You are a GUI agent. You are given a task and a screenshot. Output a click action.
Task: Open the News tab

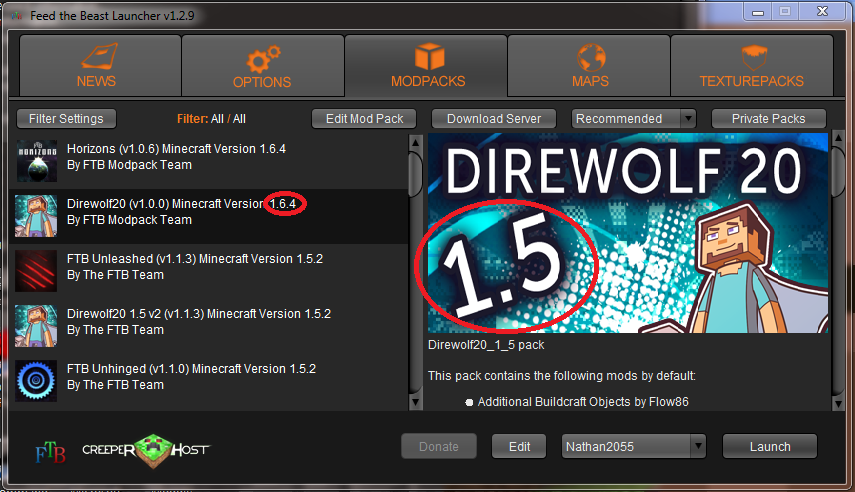(x=96, y=66)
